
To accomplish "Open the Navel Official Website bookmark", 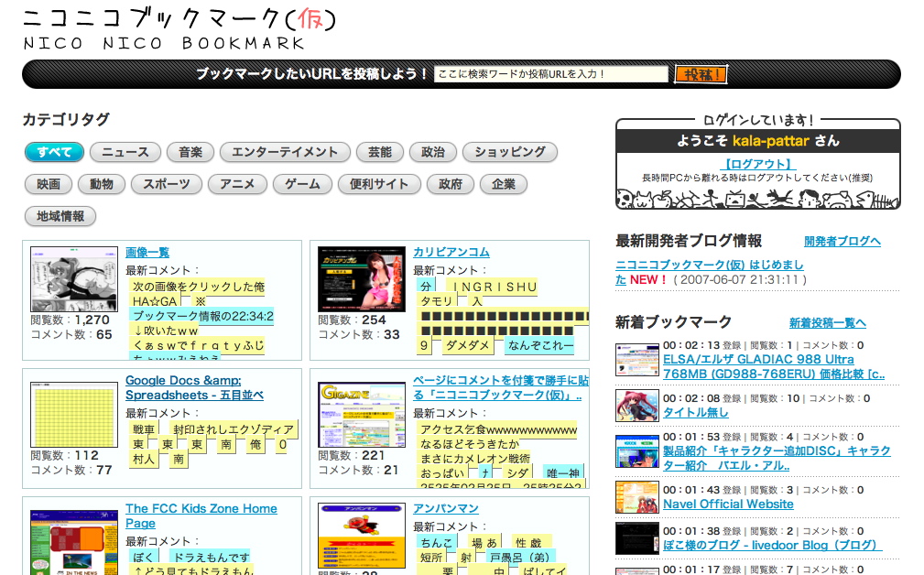I will click(x=728, y=504).
